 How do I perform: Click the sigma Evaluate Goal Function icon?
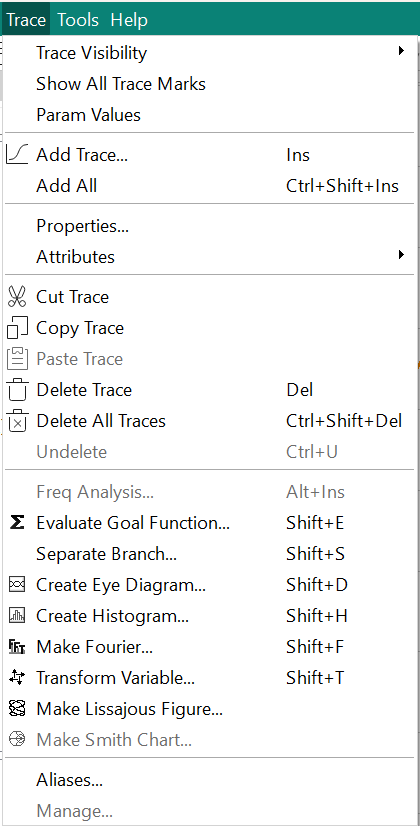(17, 523)
